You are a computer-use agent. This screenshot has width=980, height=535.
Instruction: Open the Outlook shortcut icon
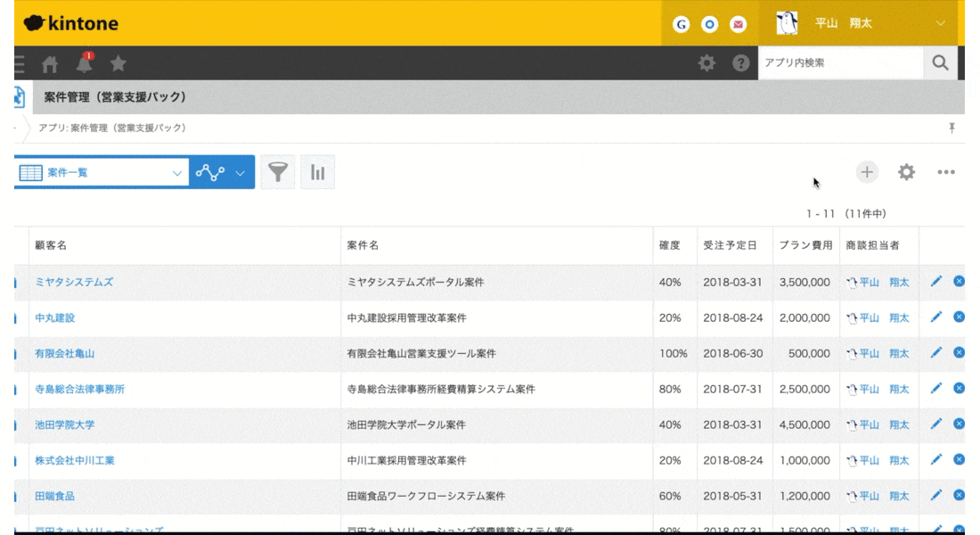(x=709, y=24)
